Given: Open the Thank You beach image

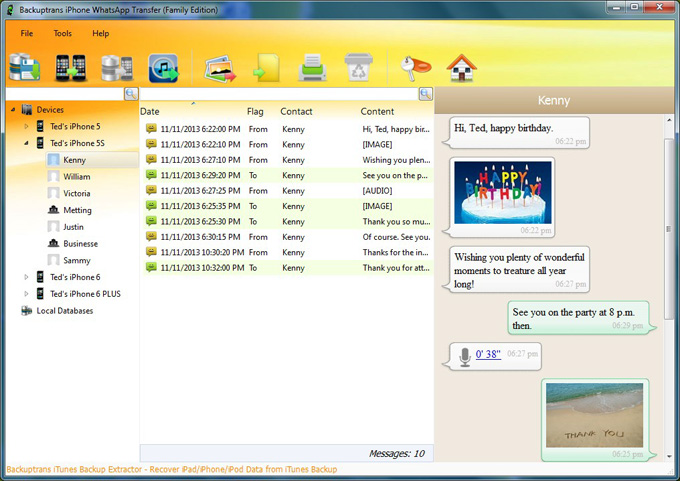Looking at the screenshot, I should click(594, 415).
